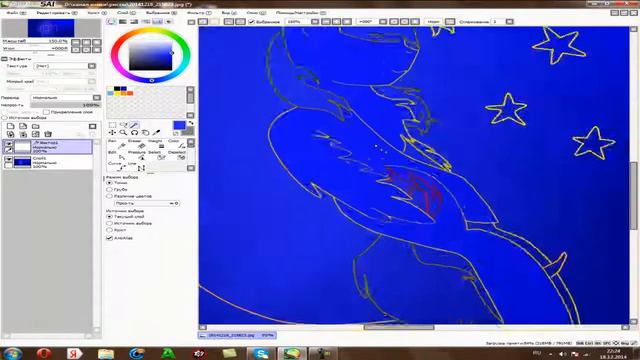
Task: Choose the Curve linework tool
Action: 116,166
